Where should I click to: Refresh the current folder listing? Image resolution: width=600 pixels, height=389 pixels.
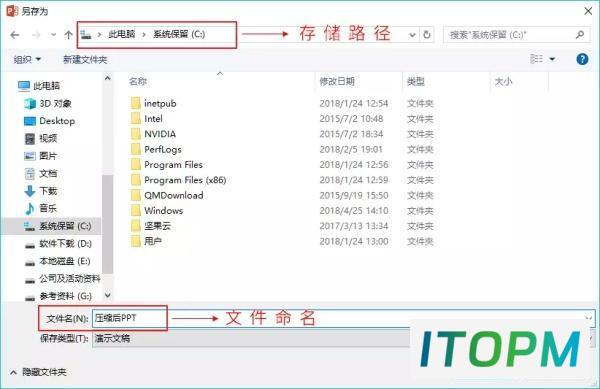click(x=427, y=35)
